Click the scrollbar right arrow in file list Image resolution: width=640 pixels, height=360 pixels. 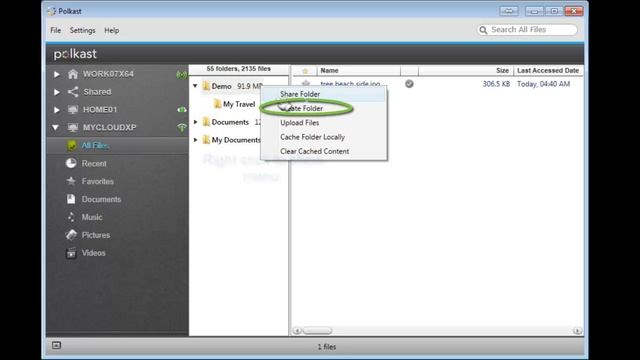pyautogui.click(x=577, y=330)
